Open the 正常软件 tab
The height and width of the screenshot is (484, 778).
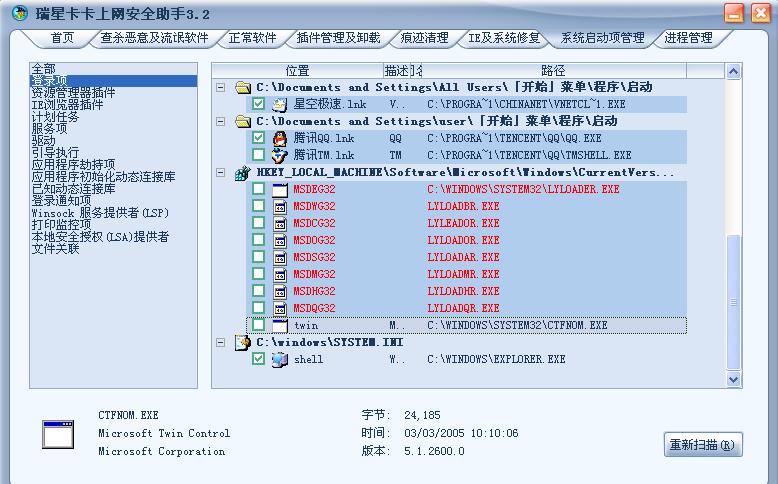(252, 38)
